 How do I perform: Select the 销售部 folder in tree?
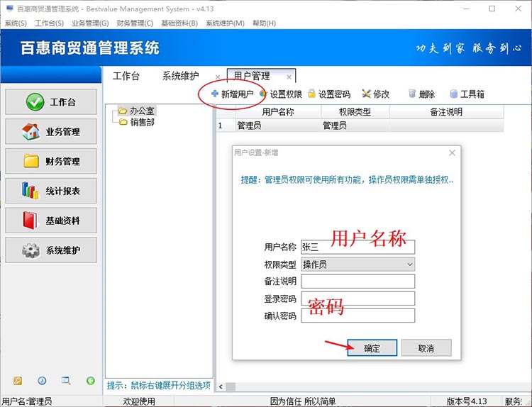pos(137,122)
